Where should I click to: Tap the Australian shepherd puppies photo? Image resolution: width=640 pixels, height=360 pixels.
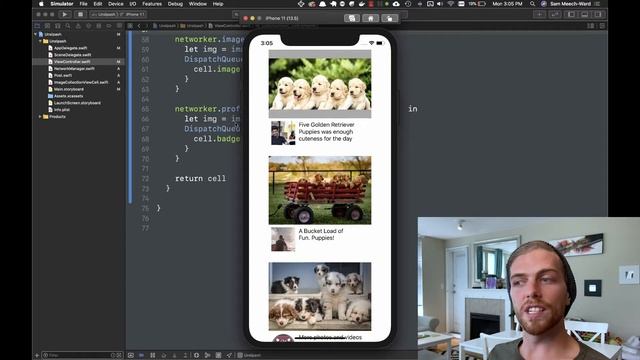320,296
